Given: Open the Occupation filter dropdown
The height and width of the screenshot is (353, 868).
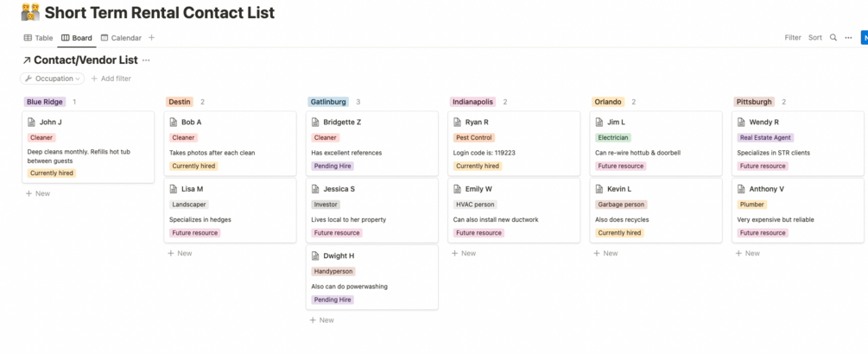Looking at the screenshot, I should pos(52,79).
